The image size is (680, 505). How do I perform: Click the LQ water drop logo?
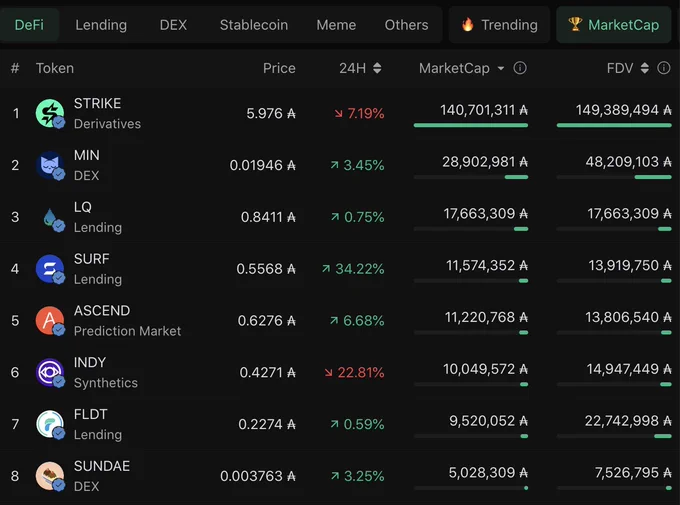coord(50,217)
